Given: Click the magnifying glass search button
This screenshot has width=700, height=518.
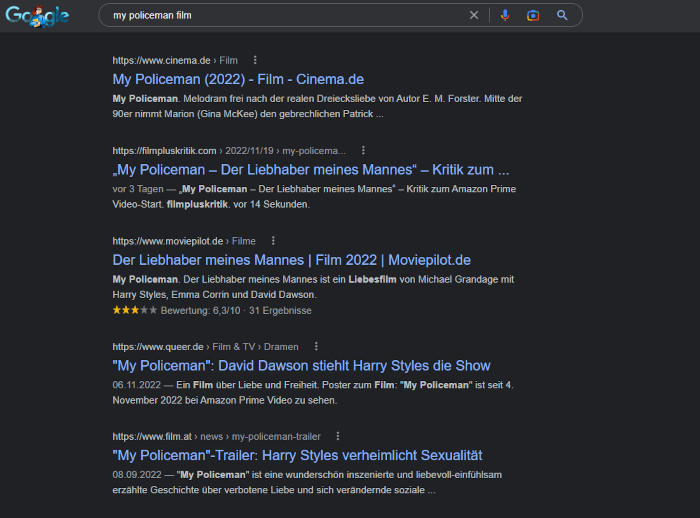Looking at the screenshot, I should 562,15.
